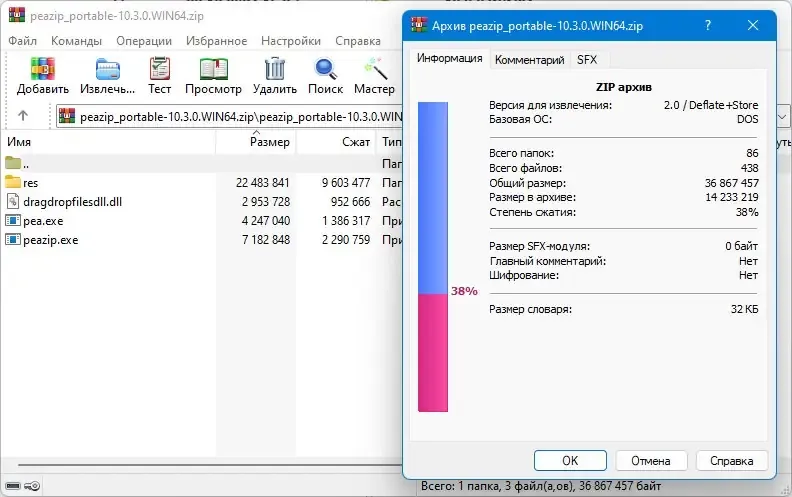Viewport: 792px width, 497px height.
Task: Click the size value 2 953 728
Action: [266, 202]
